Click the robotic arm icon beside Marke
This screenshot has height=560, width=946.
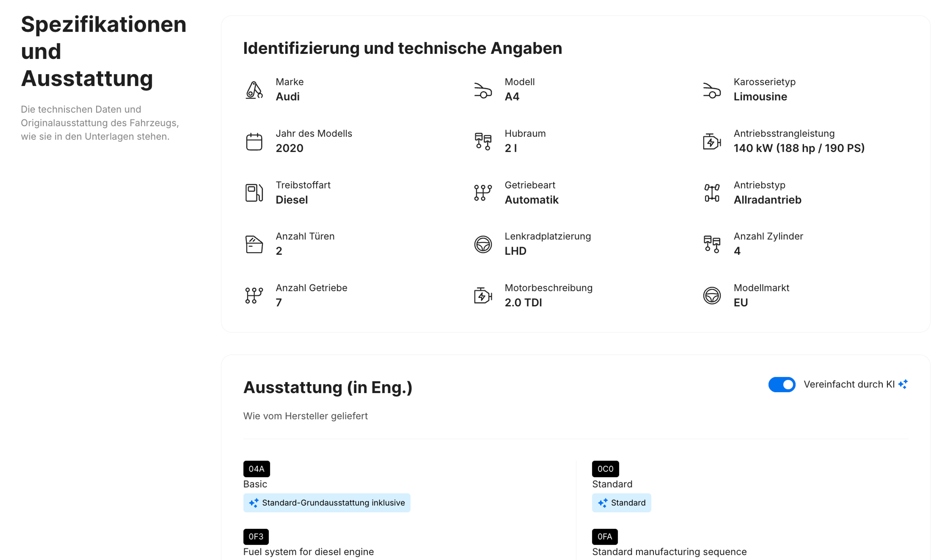(x=254, y=89)
